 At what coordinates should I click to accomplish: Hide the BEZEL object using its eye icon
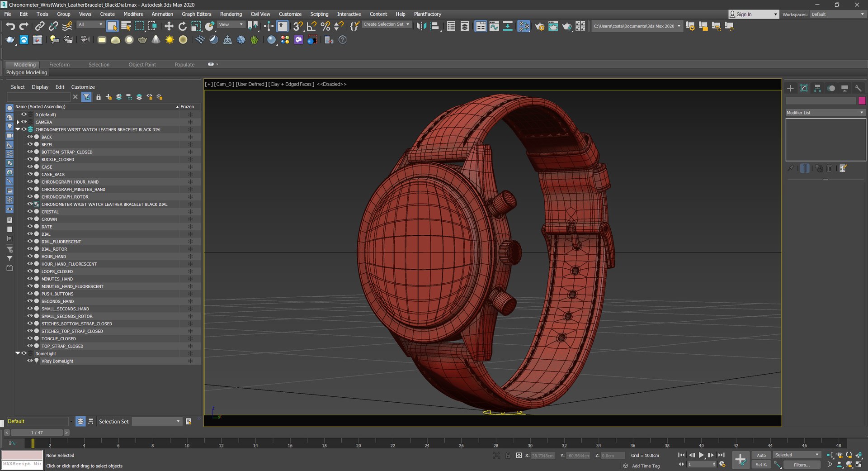pyautogui.click(x=30, y=144)
